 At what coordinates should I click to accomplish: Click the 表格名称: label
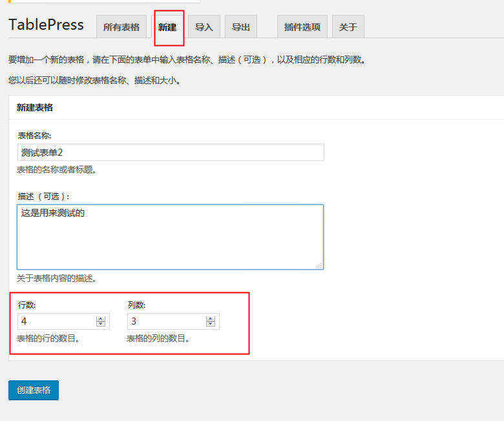[34, 136]
